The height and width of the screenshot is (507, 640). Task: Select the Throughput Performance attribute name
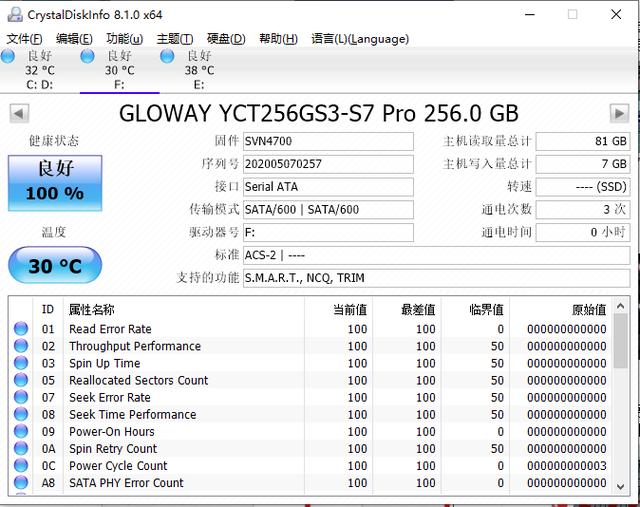[135, 346]
